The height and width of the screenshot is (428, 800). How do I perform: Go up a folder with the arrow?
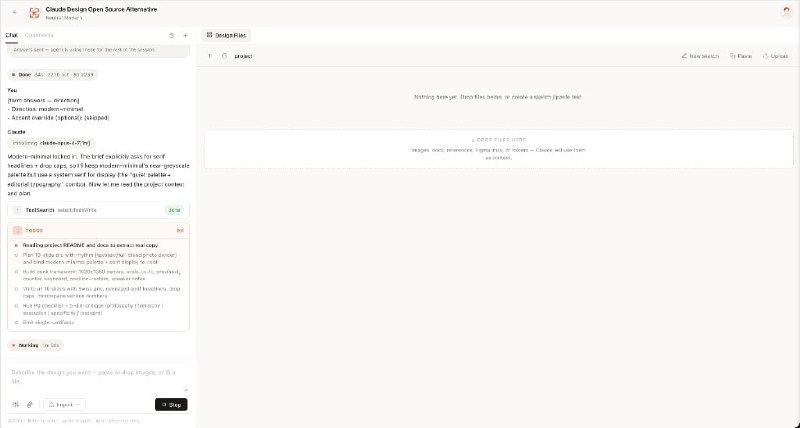(x=210, y=56)
